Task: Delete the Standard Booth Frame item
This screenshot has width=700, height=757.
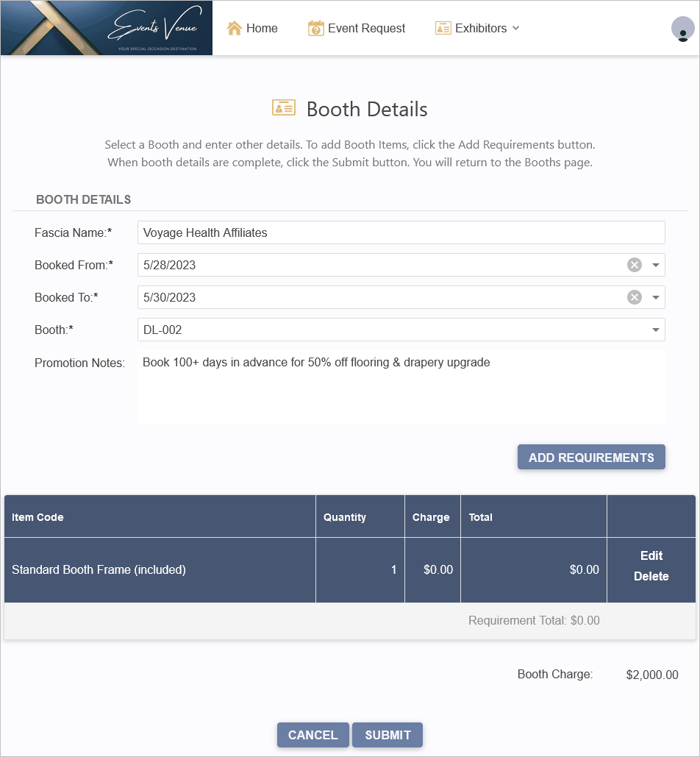Action: [651, 577]
